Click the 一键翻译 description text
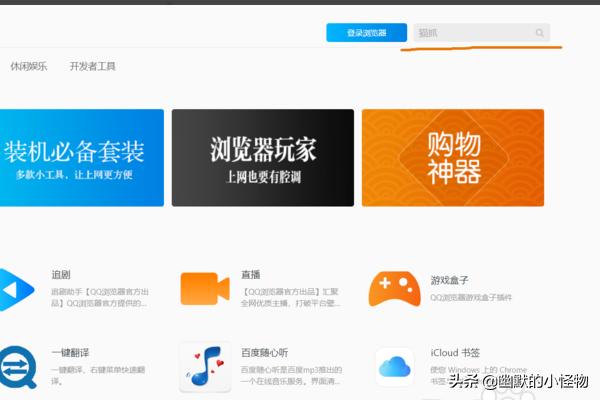Image resolution: width=600 pixels, height=400 pixels. click(x=98, y=376)
